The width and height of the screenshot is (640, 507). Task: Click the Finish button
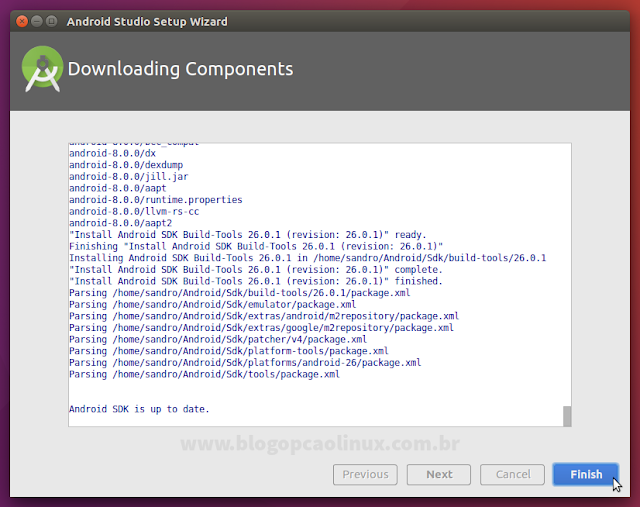[x=586, y=474]
